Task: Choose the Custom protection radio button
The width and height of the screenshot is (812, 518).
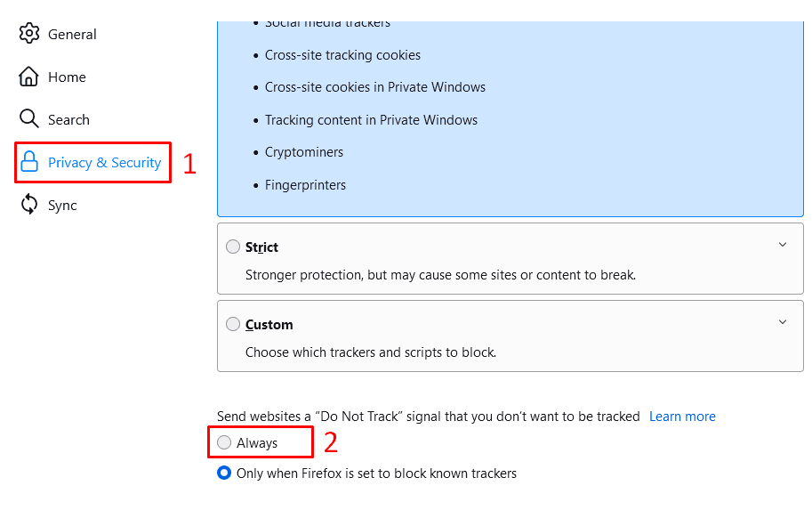Action: click(x=233, y=324)
